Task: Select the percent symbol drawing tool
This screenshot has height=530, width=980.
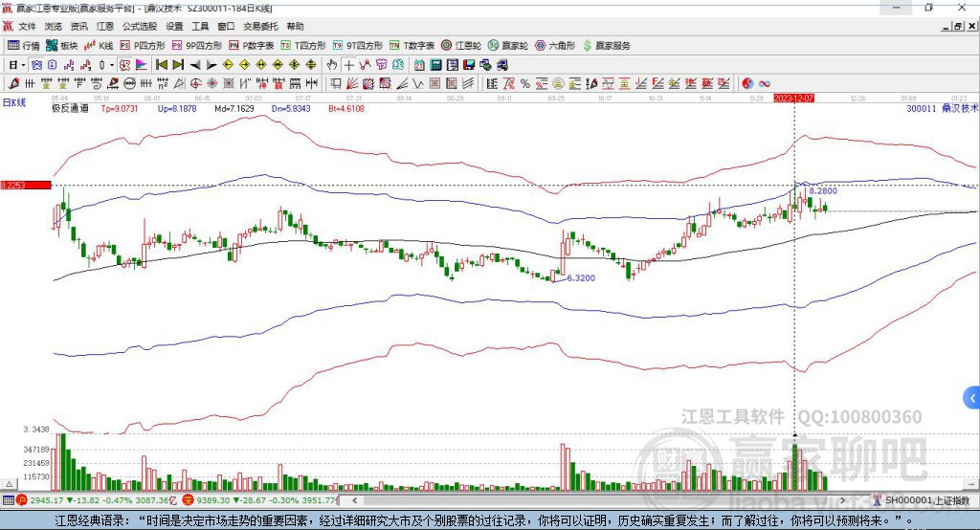Action: 525,84
